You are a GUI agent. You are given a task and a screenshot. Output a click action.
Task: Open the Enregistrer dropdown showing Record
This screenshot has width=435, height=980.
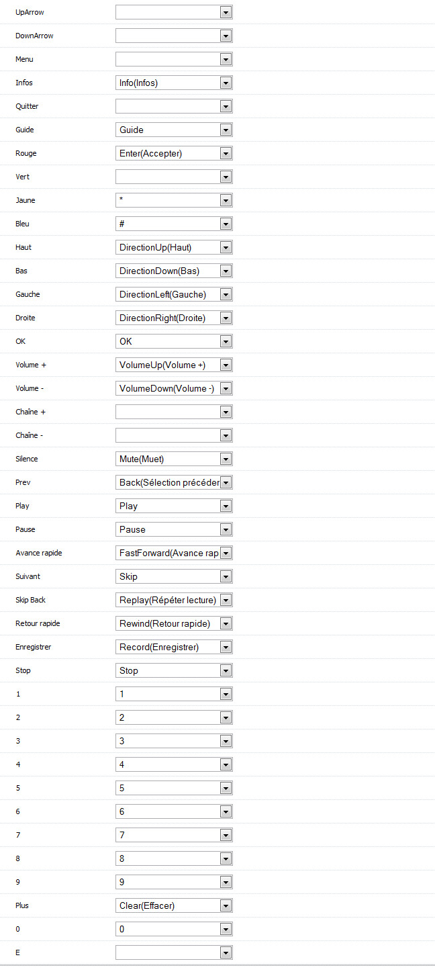click(174, 647)
